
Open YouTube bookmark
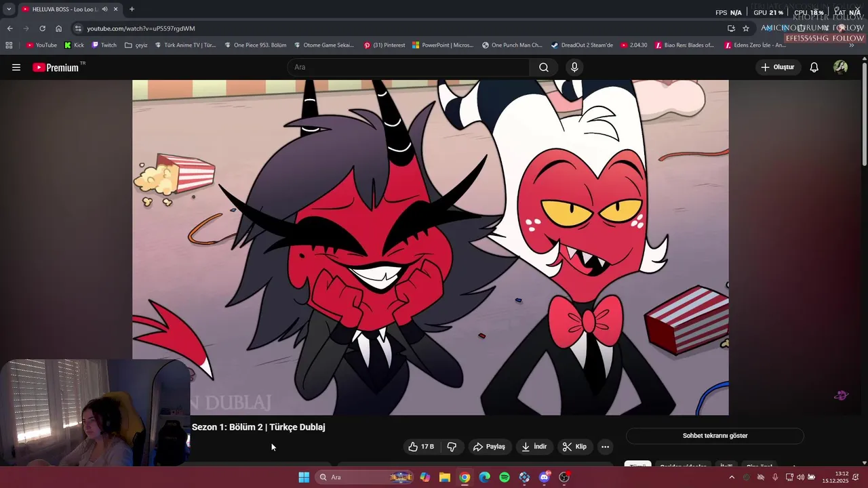(41, 45)
